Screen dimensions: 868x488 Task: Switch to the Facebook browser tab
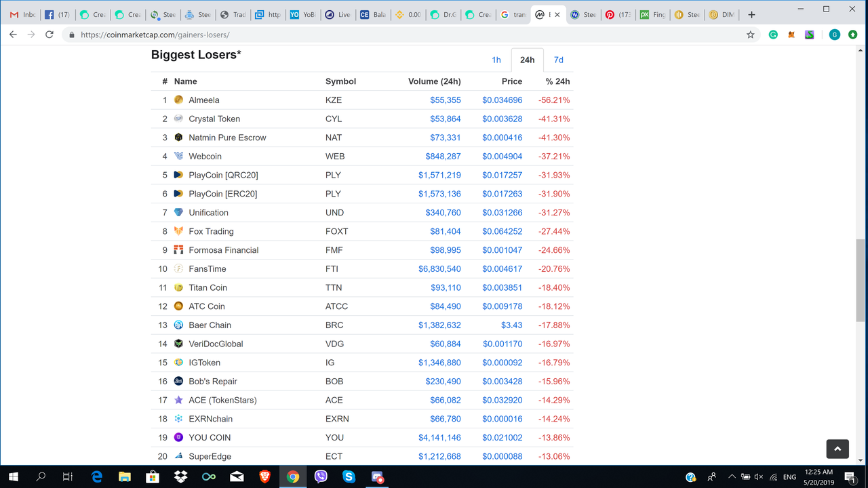(58, 14)
